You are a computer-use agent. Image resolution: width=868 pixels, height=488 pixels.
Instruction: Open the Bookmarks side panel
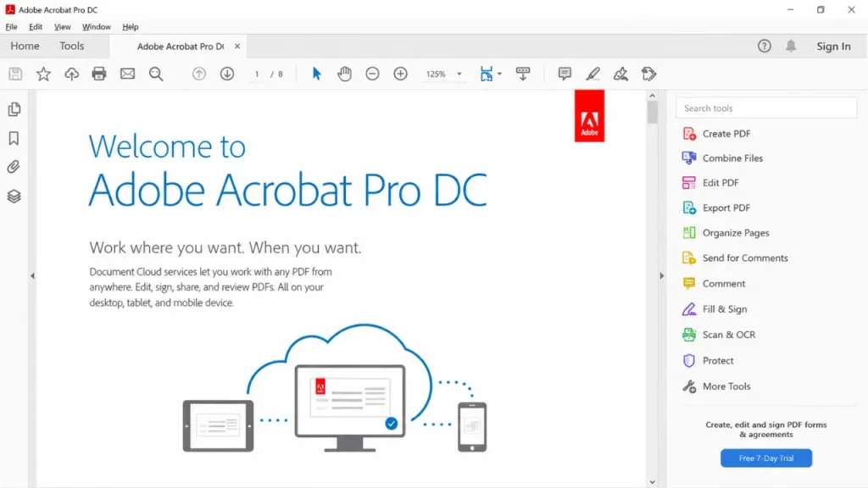pos(14,138)
